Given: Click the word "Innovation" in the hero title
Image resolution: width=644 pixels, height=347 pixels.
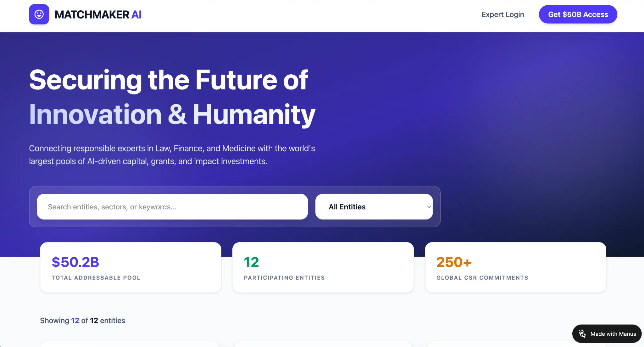Looking at the screenshot, I should [95, 115].
